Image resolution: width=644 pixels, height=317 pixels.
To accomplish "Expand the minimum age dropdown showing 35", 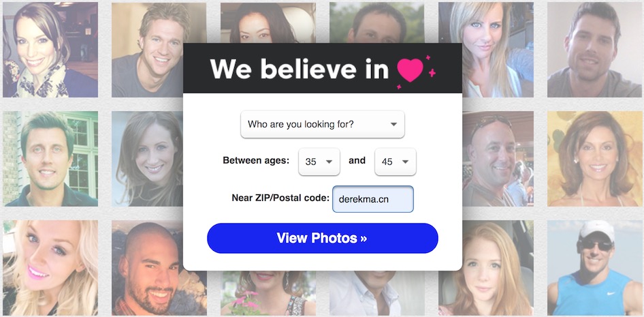I will (319, 162).
